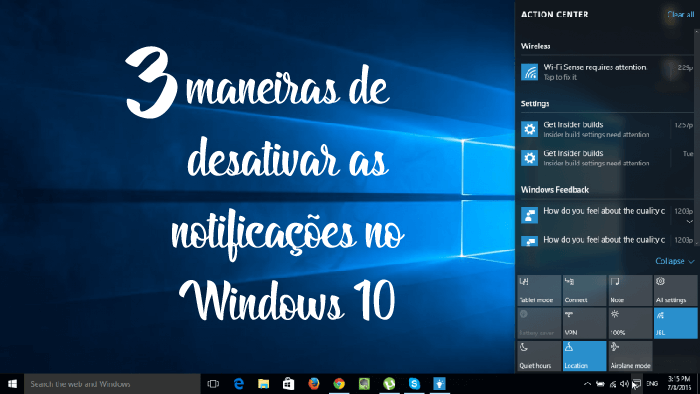This screenshot has height=394, width=700.
Task: Click the Battery saver tile
Action: coord(539,323)
